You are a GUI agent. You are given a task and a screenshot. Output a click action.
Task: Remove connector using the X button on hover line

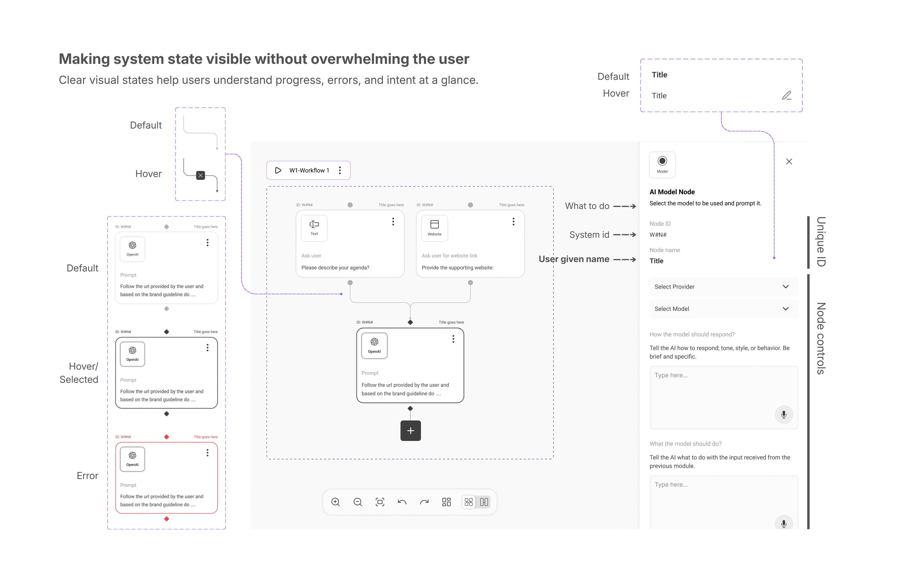tap(200, 175)
